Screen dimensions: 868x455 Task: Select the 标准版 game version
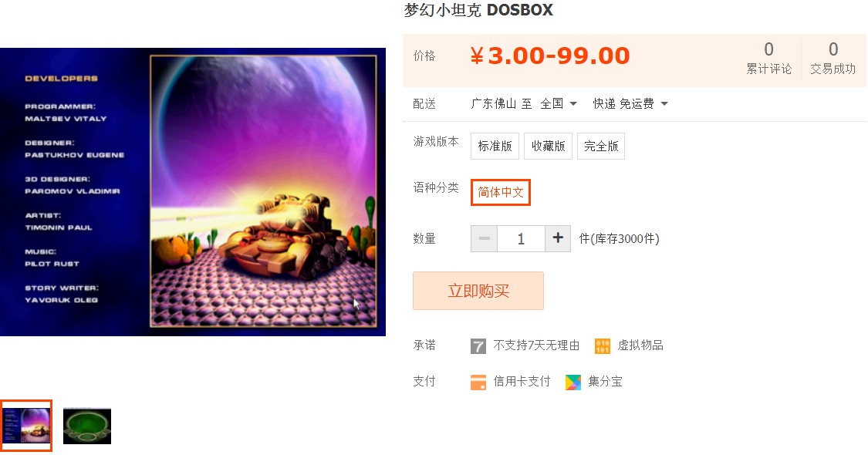495,146
